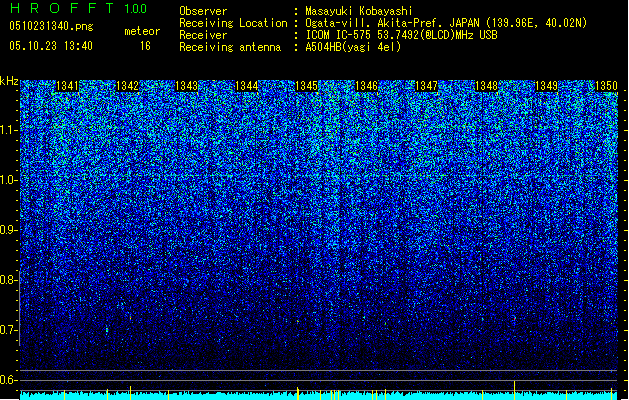Click the date stamp 05.10.23 13:40

tap(51, 46)
